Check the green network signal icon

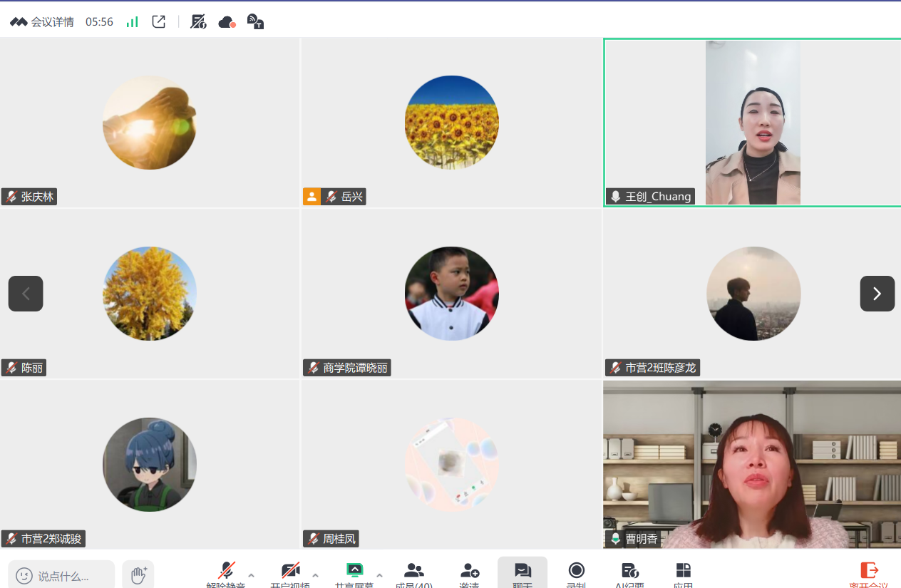132,22
